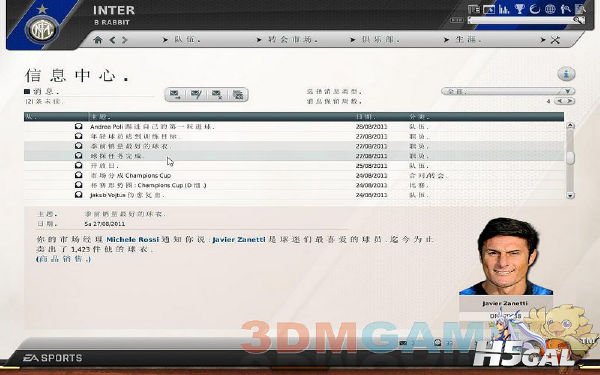The height and width of the screenshot is (375, 600).
Task: Open the player search icon
Action: click(566, 9)
